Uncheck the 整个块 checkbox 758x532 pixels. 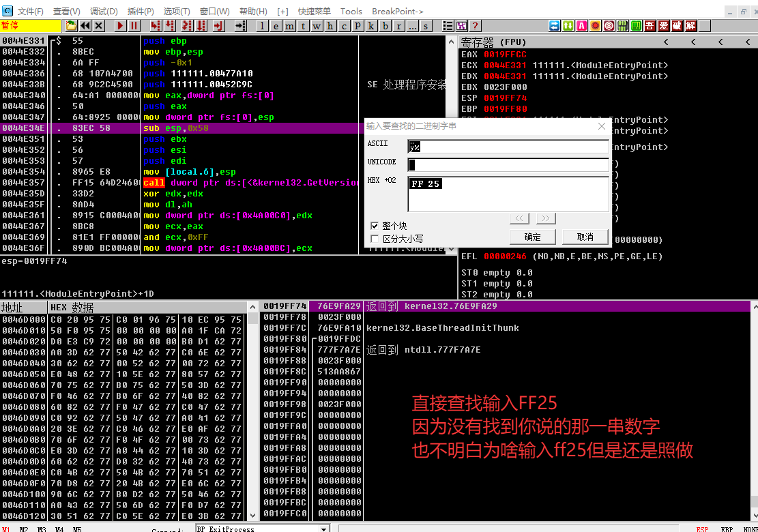(375, 226)
